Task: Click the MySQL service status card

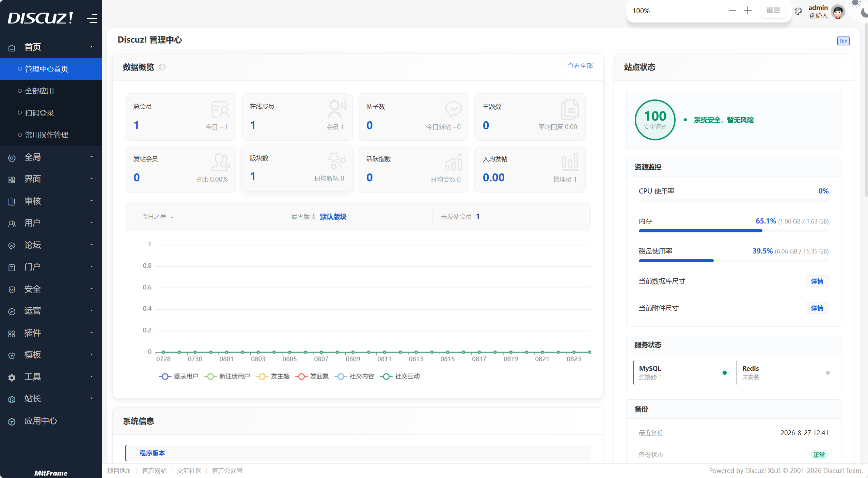Action: pos(682,373)
